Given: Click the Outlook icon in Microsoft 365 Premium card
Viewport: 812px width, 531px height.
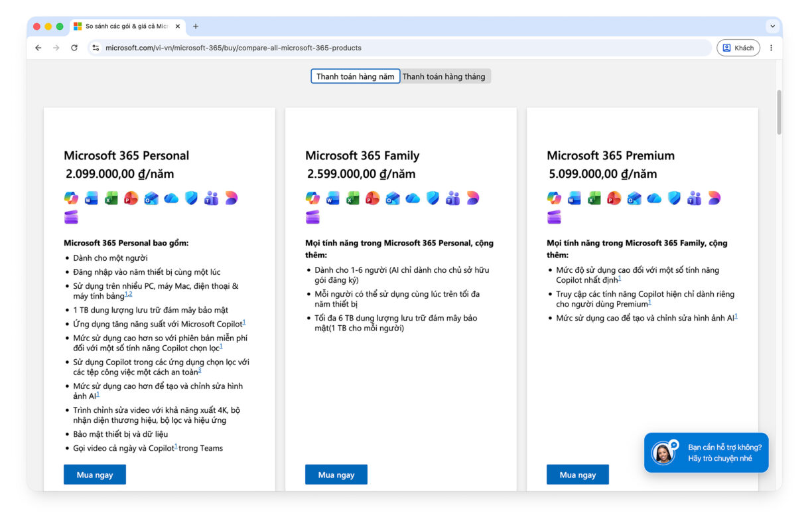Looking at the screenshot, I should [634, 198].
